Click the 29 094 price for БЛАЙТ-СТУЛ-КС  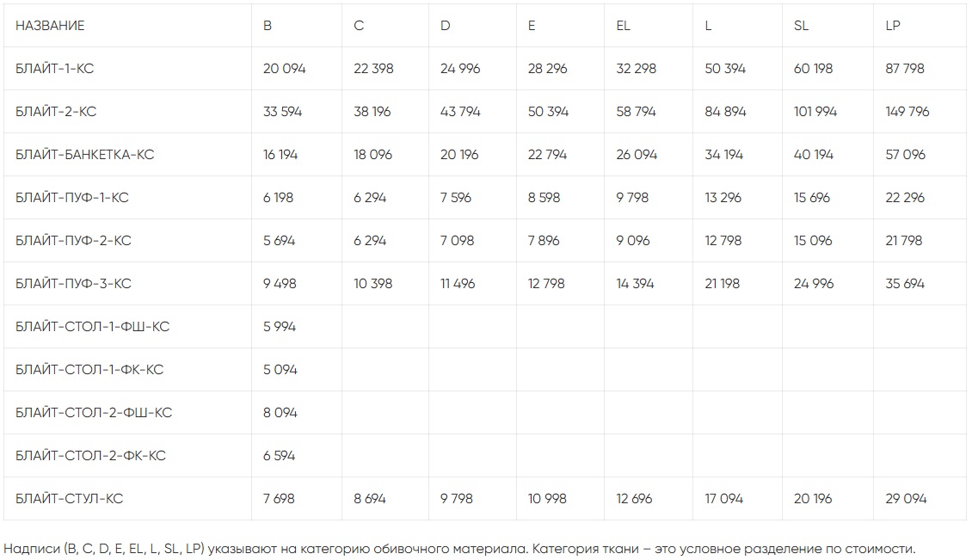pyautogui.click(x=906, y=499)
